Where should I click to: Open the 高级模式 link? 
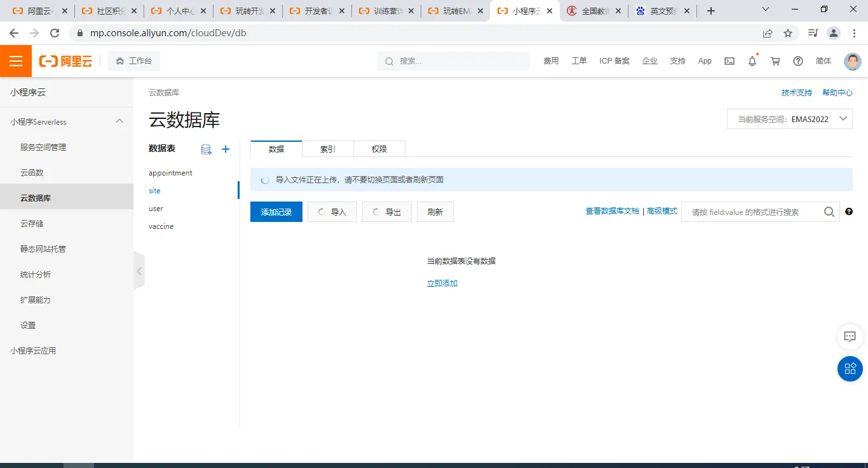click(x=662, y=211)
